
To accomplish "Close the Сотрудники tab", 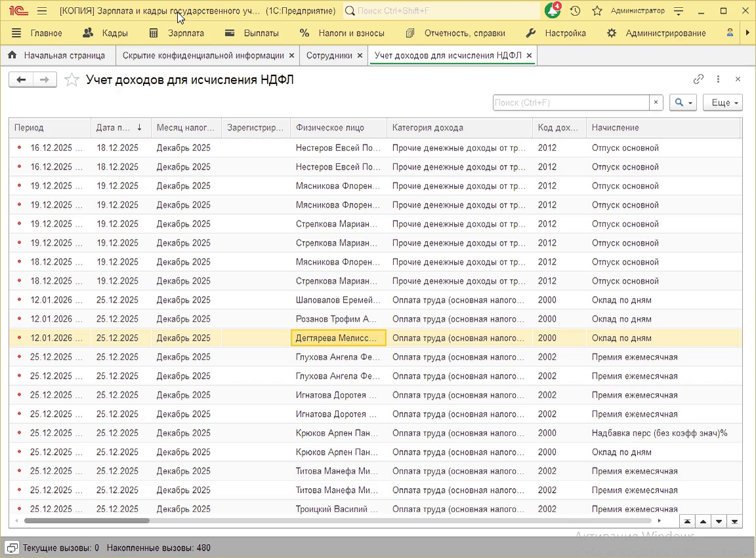I will [x=360, y=55].
